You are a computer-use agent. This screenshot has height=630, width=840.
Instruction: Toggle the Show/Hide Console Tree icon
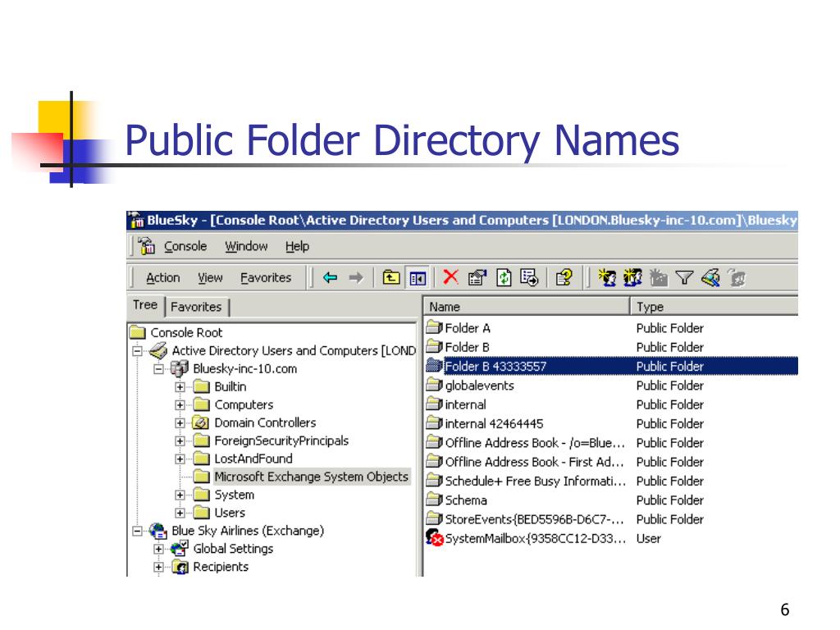tap(418, 278)
